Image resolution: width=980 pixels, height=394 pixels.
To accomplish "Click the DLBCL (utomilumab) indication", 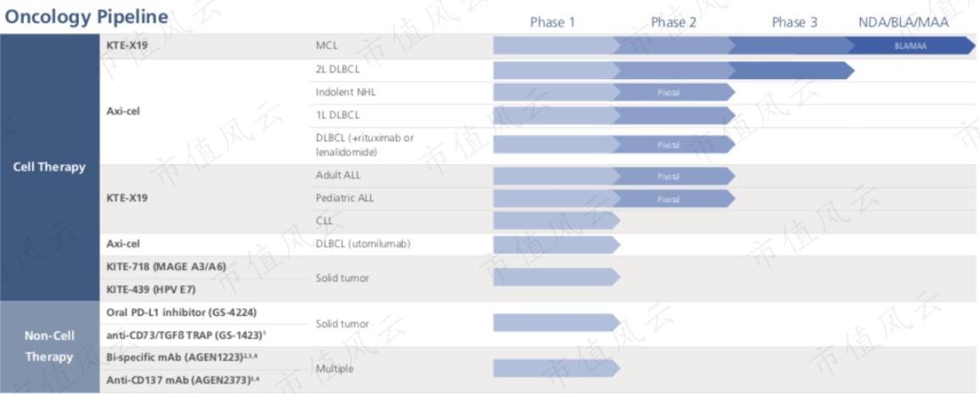I will pos(363,244).
